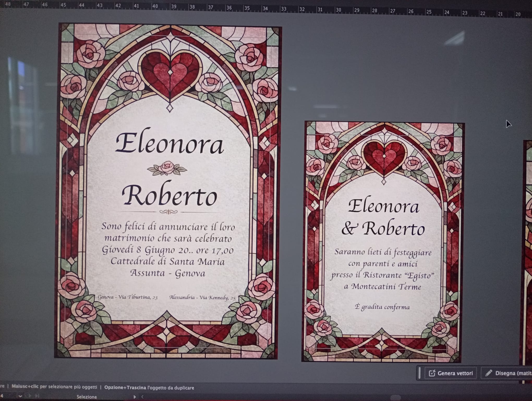Image resolution: width=532 pixels, height=401 pixels.
Task: Click the status bar scroll-left arrow
Action: [142, 397]
